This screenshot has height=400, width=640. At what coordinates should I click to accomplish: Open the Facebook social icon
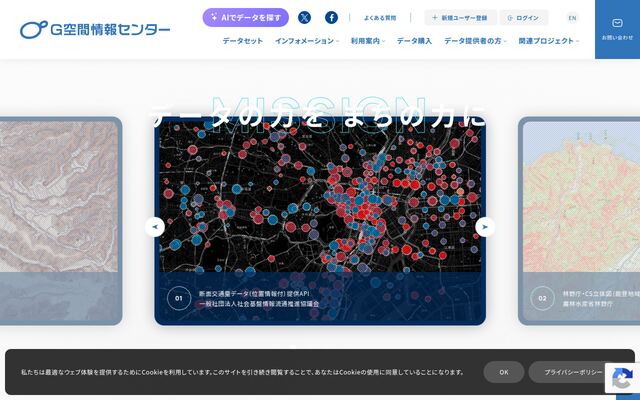pos(331,18)
